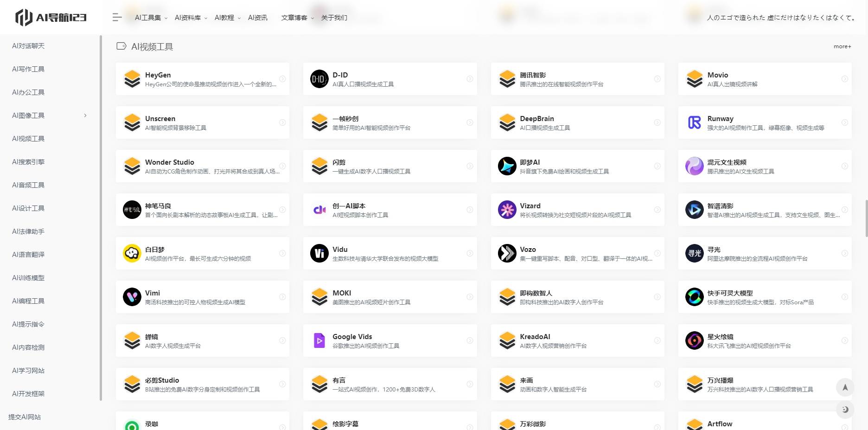Toggle sidebar with hamburger menu icon

(x=117, y=18)
